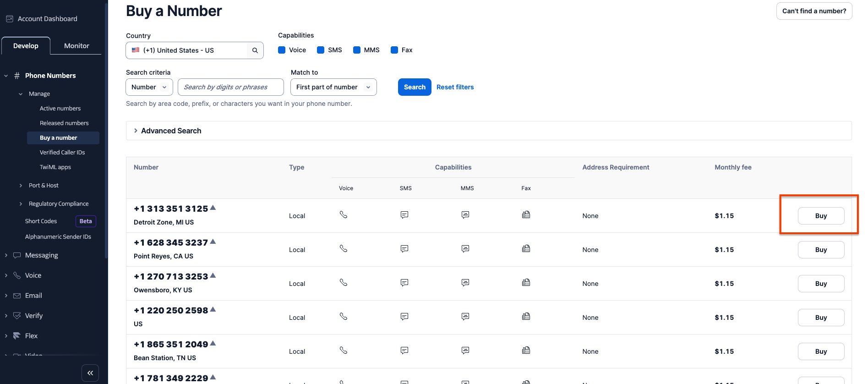Image resolution: width=868 pixels, height=384 pixels.
Task: Expand the Messaging sidebar section
Action: point(6,255)
